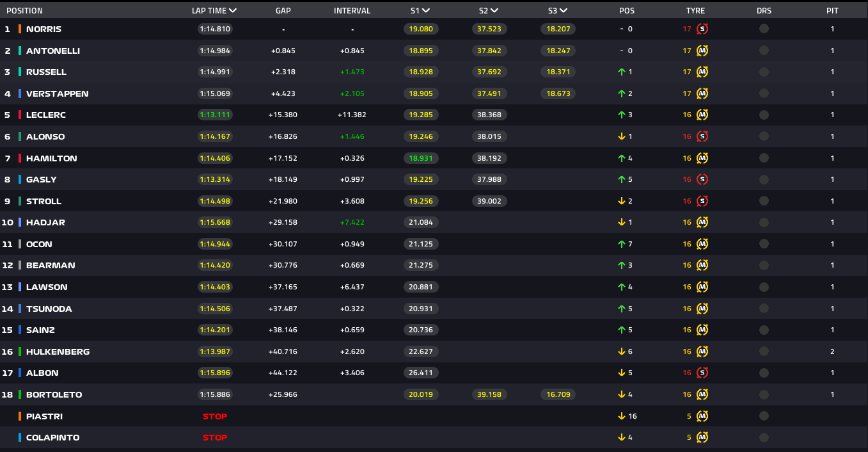Click Piastri's red STOP status
868x452 pixels.
click(x=215, y=416)
